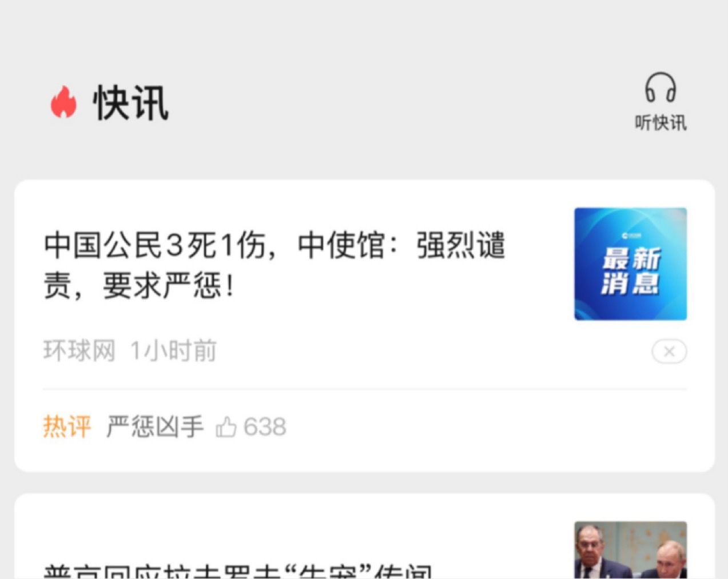Tap the 1小时前 timestamp
Viewport: 728px width, 579px height.
tap(173, 350)
